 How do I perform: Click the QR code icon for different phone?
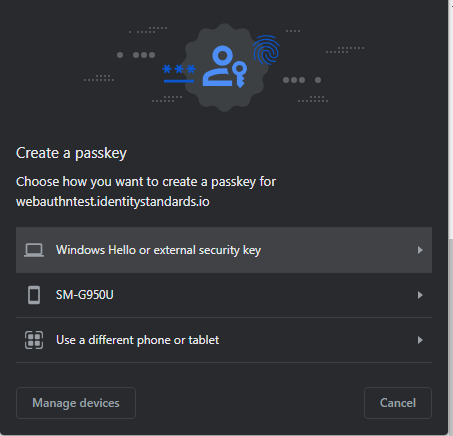[x=34, y=340]
